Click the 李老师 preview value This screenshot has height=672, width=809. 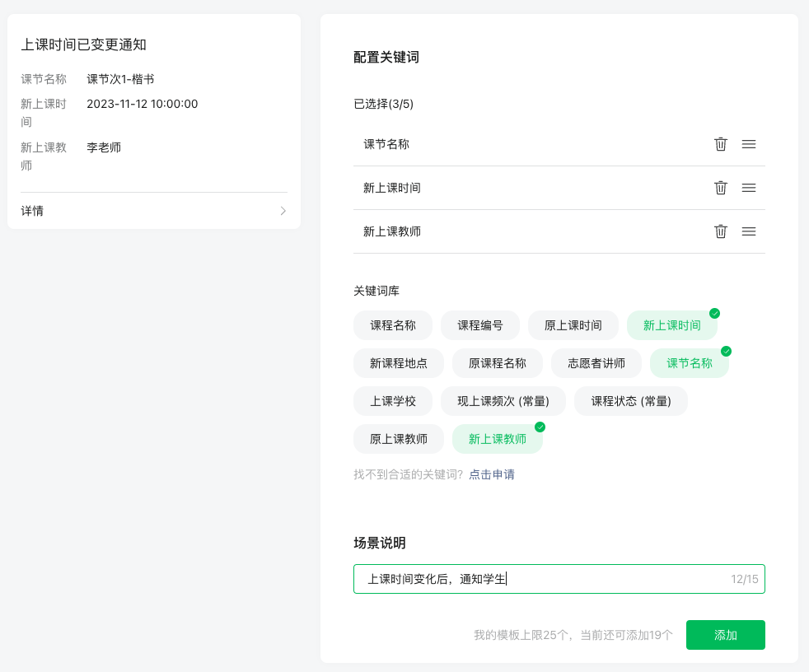[104, 147]
